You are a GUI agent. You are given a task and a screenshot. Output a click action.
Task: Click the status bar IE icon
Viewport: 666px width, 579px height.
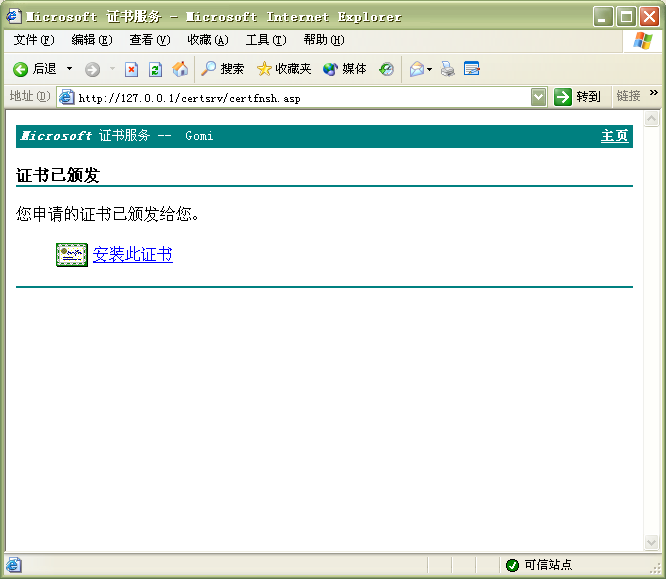[13, 565]
